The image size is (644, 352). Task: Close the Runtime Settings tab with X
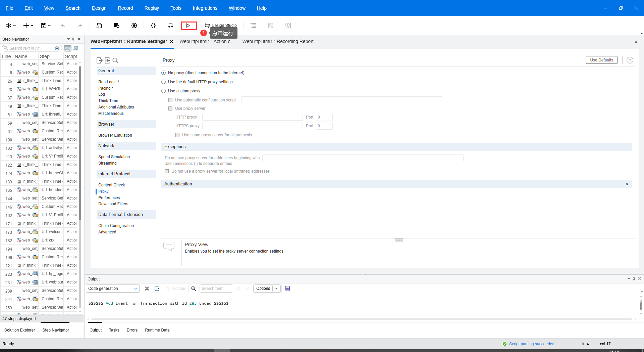coord(171,42)
